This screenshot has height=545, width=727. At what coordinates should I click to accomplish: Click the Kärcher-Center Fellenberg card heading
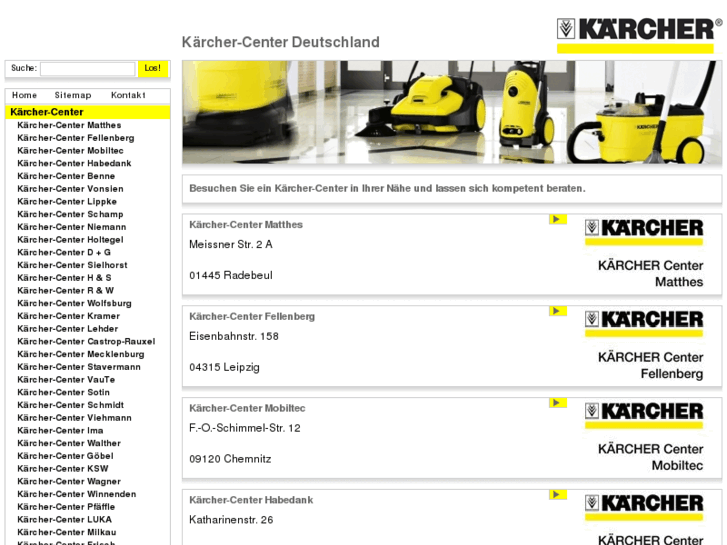[x=252, y=317]
